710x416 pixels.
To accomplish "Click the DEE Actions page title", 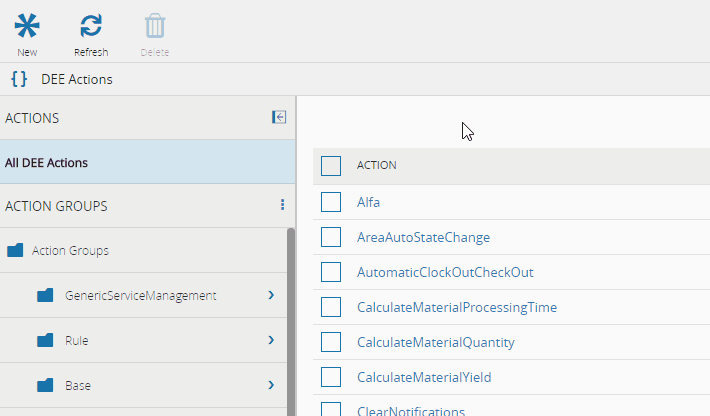I will [77, 79].
